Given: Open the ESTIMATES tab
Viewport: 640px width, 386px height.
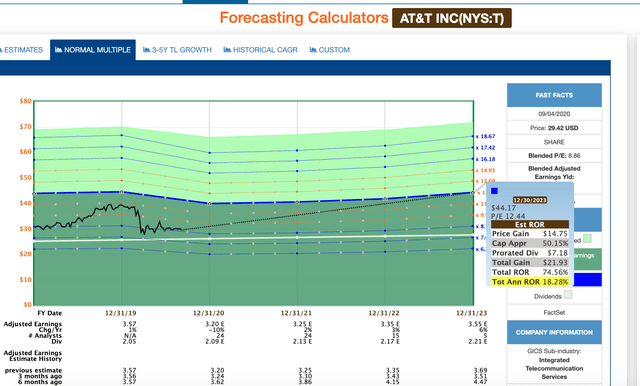Looking at the screenshot, I should pyautogui.click(x=22, y=50).
